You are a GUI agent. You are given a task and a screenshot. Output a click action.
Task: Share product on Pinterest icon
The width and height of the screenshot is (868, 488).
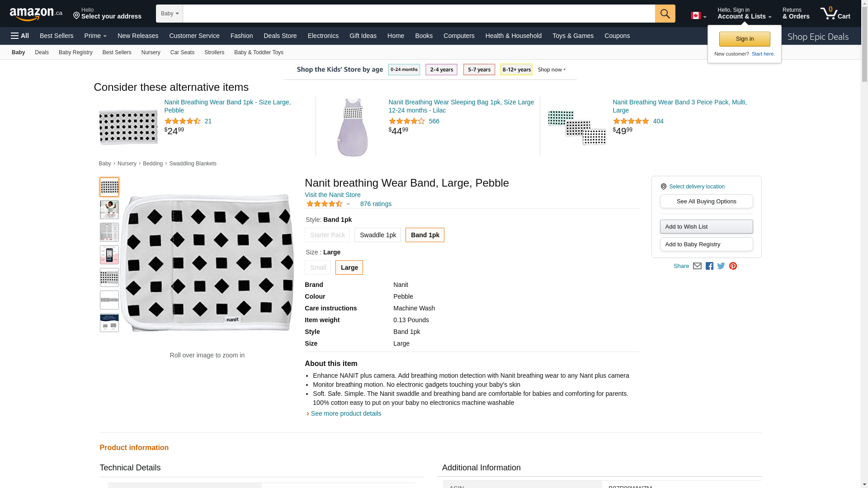(733, 266)
